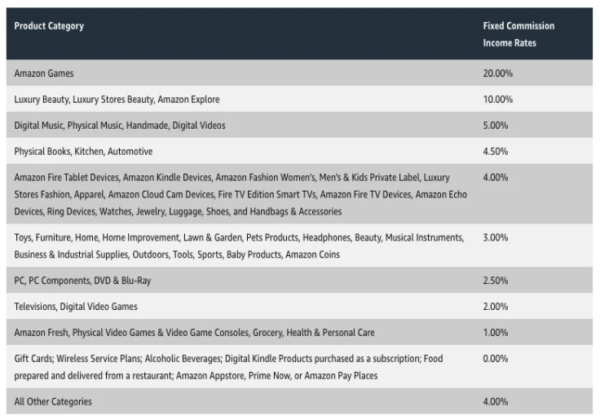This screenshot has width=600, height=420.
Task: Click the 5.00% commission rate
Action: (x=496, y=125)
